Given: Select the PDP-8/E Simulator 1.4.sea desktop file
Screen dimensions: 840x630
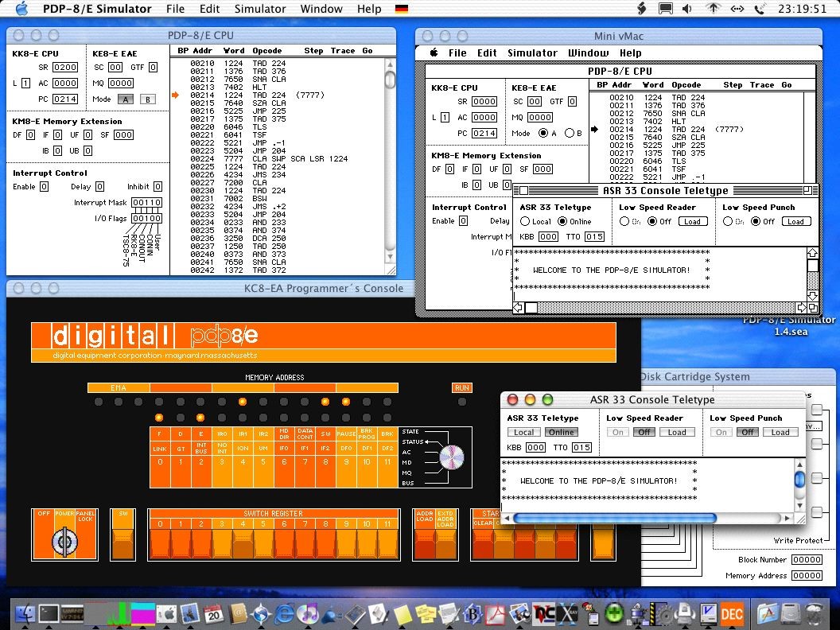Looking at the screenshot, I should tap(788, 325).
